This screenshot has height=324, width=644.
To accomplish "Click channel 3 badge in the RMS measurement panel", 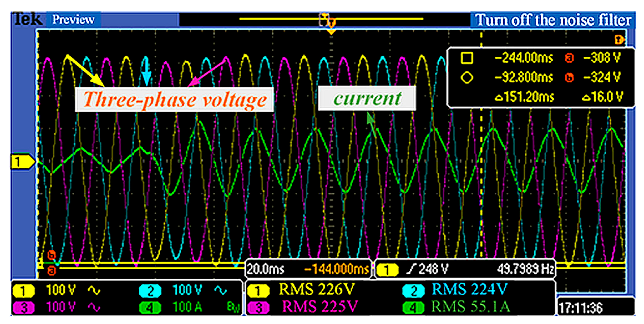I will click(258, 308).
